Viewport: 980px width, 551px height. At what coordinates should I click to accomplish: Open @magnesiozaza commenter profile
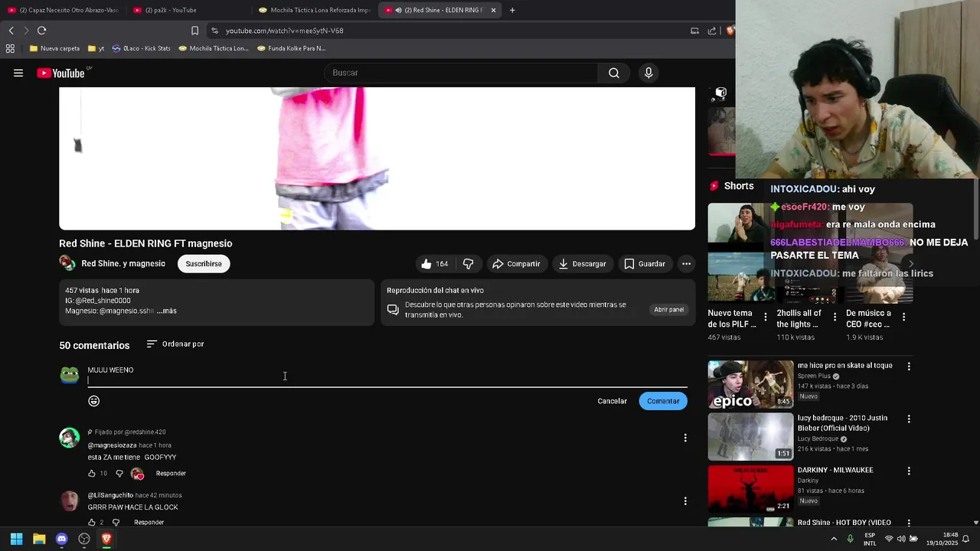(x=112, y=445)
